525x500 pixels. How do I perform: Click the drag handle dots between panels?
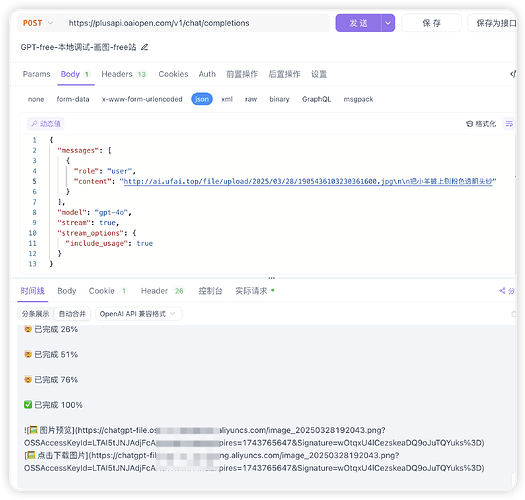coord(272,278)
